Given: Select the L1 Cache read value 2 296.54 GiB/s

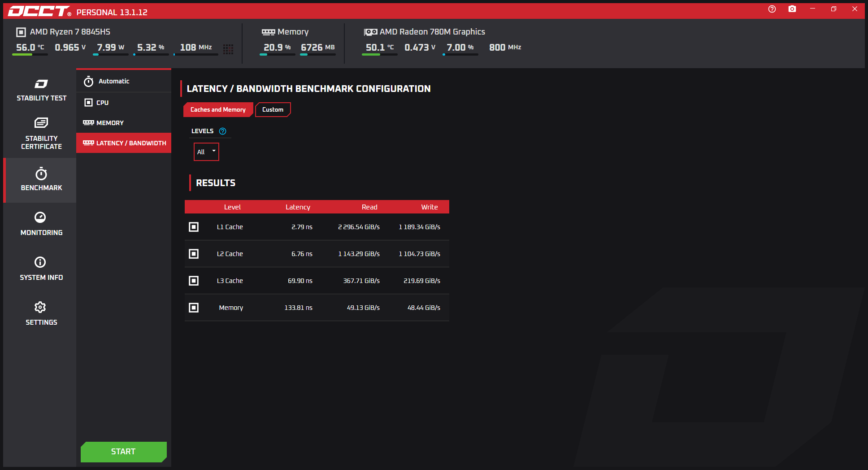Looking at the screenshot, I should [359, 227].
